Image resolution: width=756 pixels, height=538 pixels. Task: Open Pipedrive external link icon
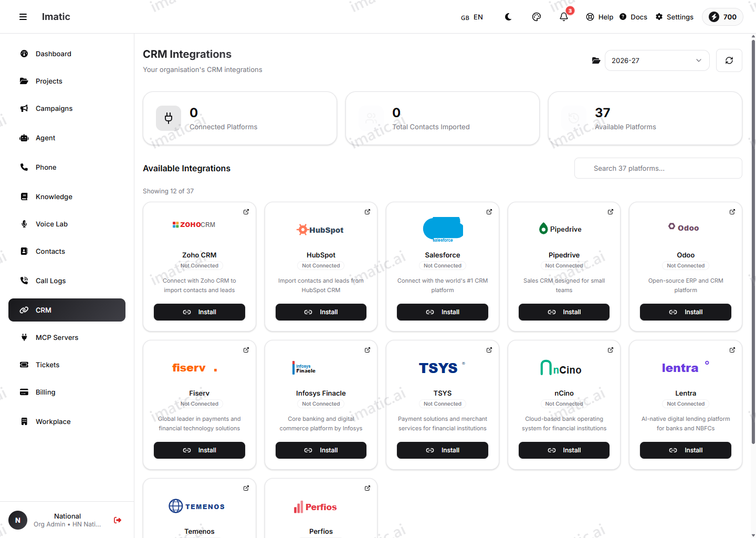[611, 212]
